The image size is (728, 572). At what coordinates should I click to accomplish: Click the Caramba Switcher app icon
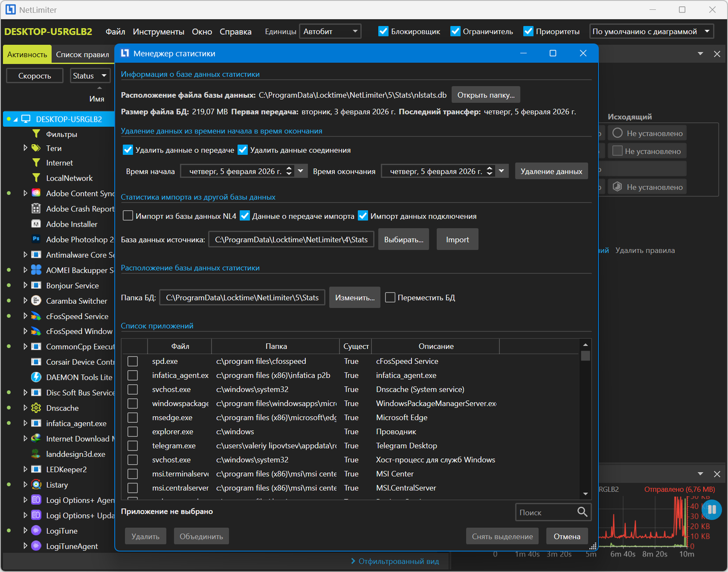coord(36,301)
